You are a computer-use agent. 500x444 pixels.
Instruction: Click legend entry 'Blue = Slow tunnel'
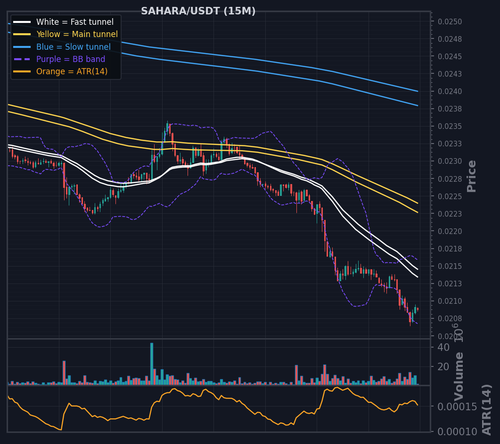(73, 47)
